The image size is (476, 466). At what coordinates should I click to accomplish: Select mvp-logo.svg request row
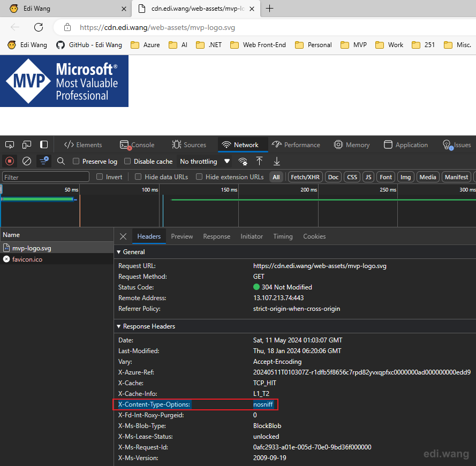tap(57, 248)
